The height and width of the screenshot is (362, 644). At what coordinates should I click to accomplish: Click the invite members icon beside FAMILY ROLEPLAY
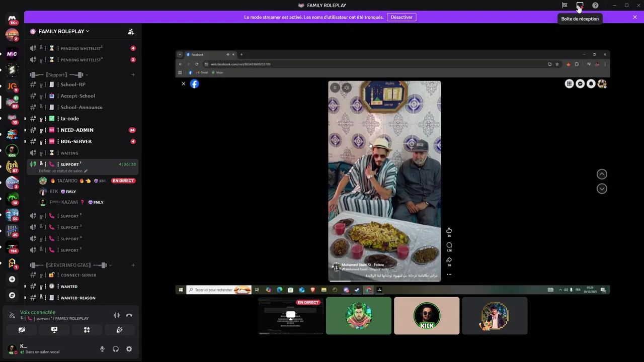(131, 31)
